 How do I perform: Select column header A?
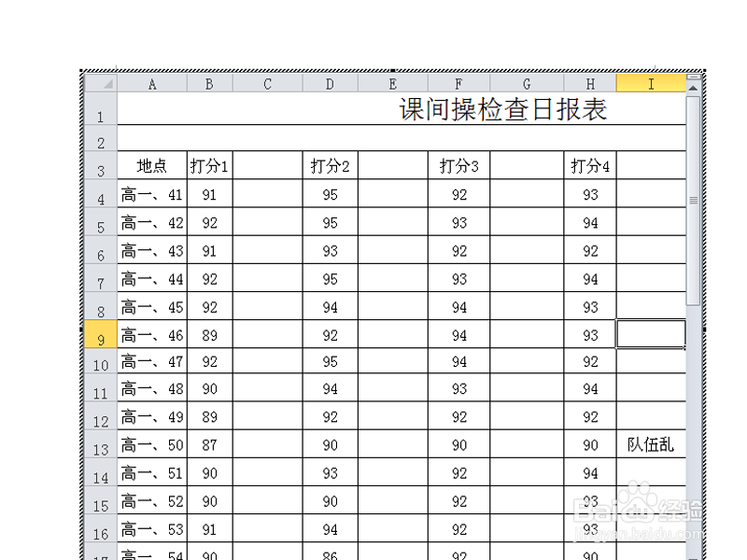pyautogui.click(x=152, y=83)
